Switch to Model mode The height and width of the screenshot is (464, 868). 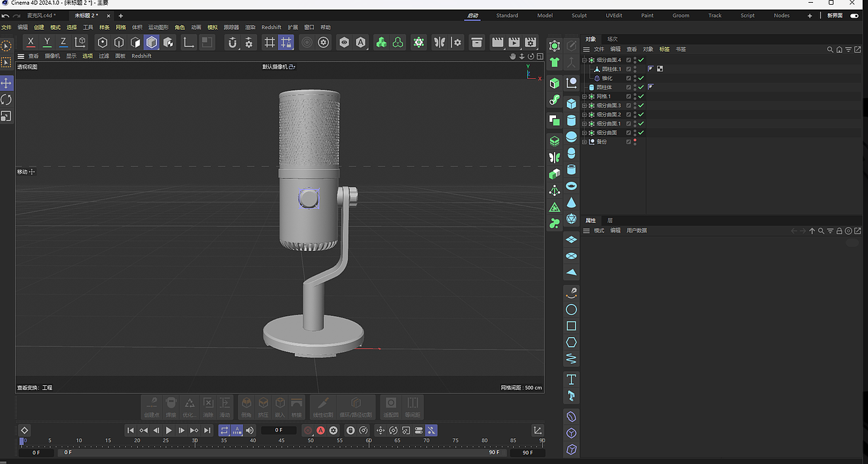click(151, 43)
